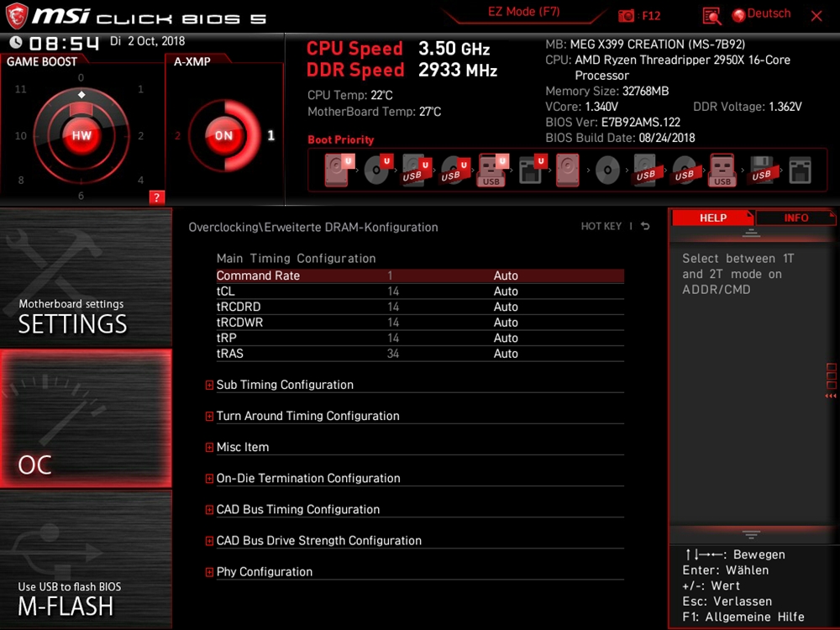
Task: Expand CAD Bus Drive Strength Configuration
Action: coord(209,540)
